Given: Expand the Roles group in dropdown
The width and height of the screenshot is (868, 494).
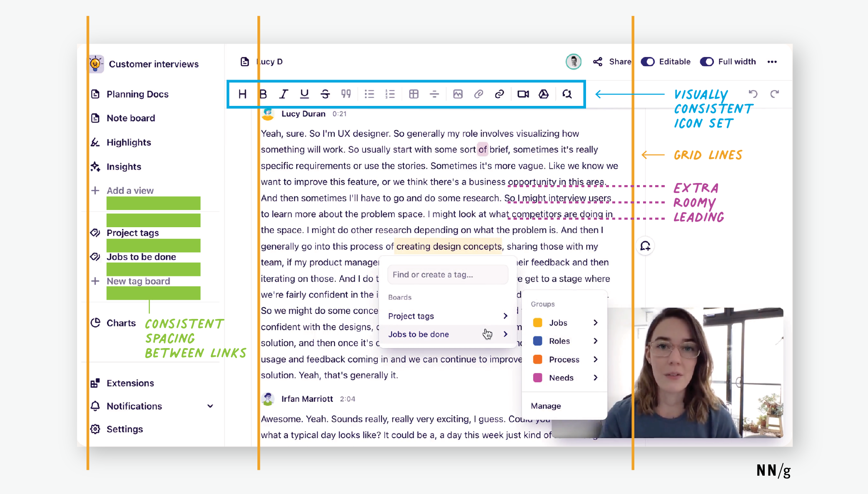Looking at the screenshot, I should pyautogui.click(x=595, y=341).
